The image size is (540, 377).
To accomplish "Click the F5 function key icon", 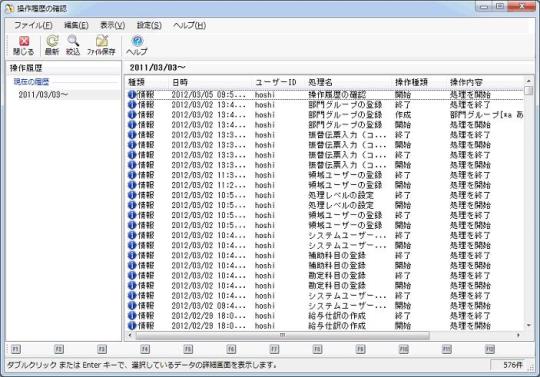I will pyautogui.click(x=188, y=349).
